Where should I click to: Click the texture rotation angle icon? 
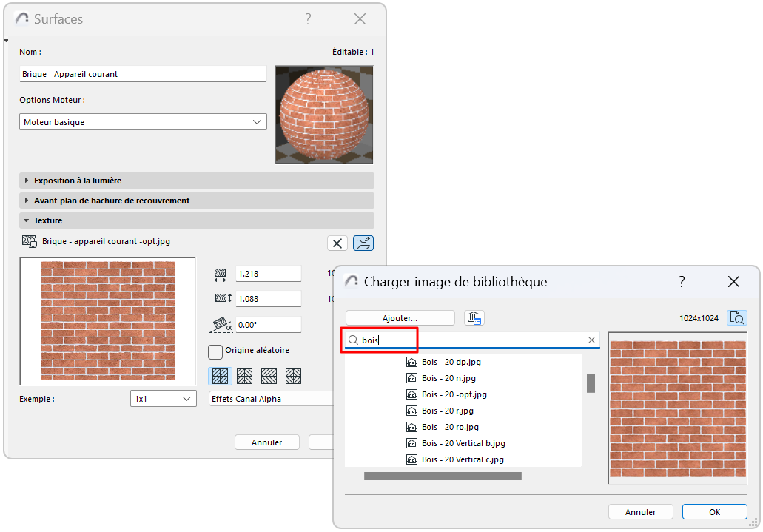pos(221,325)
